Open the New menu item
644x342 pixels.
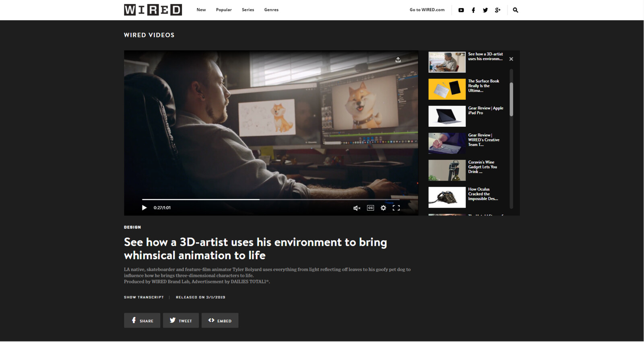click(x=201, y=10)
